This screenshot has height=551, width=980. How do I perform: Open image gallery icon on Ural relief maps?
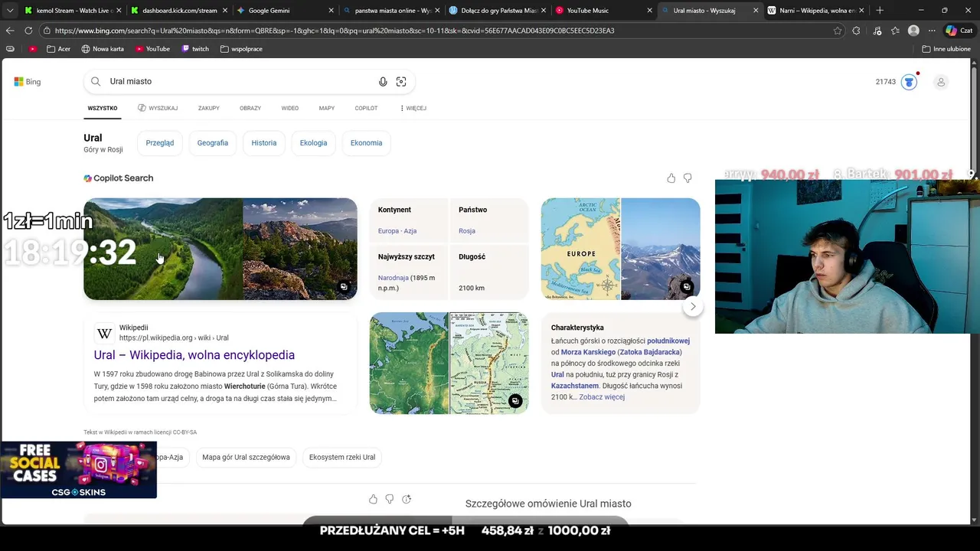click(x=515, y=401)
